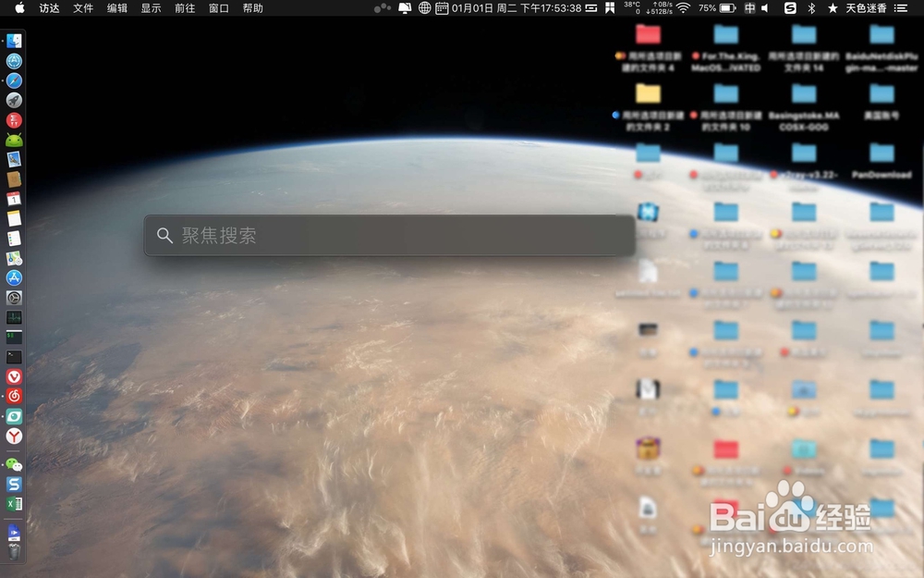
Task: Select the yellow folder on desktop
Action: click(x=648, y=93)
